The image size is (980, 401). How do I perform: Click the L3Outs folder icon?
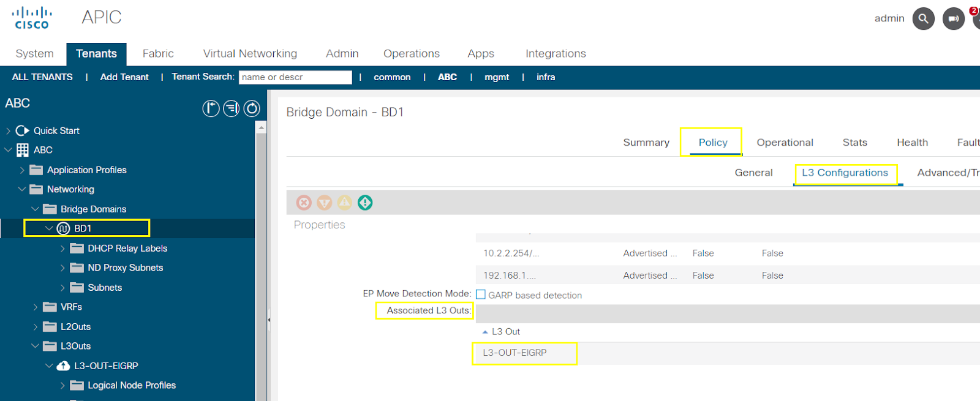[x=50, y=346]
